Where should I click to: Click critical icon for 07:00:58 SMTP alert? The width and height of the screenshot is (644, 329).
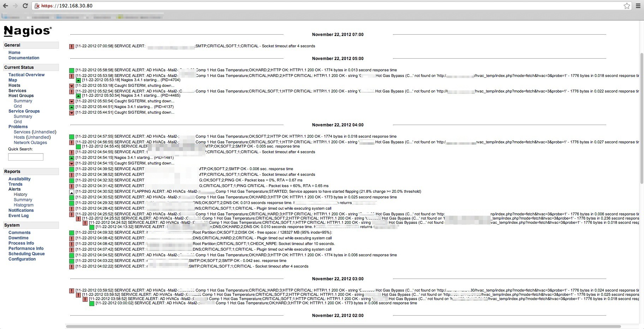point(72,46)
